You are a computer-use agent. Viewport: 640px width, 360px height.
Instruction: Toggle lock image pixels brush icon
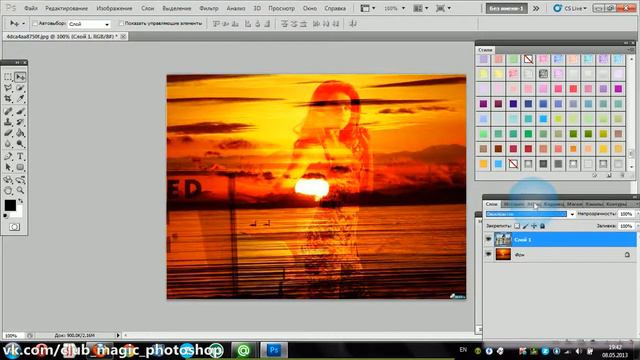(526, 226)
